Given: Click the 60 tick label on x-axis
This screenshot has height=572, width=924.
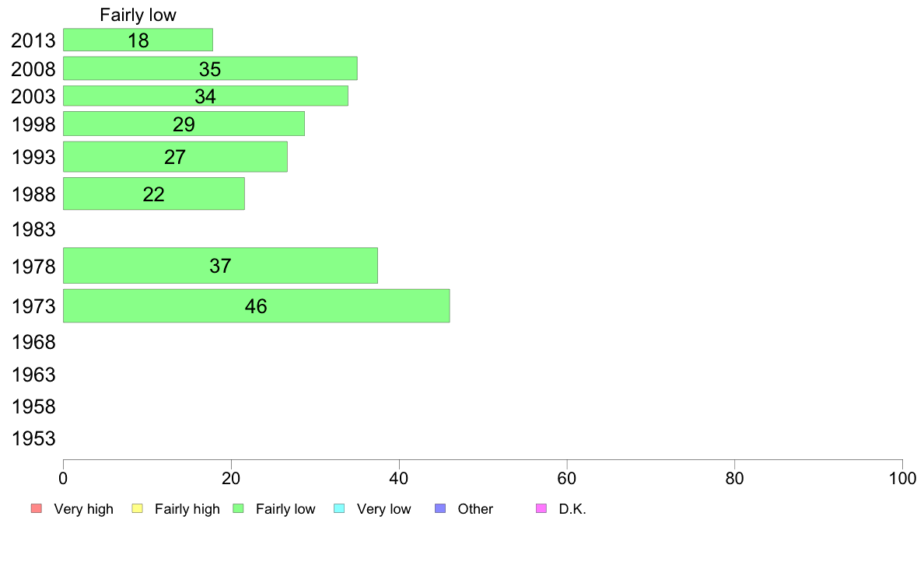Looking at the screenshot, I should pos(566,478).
